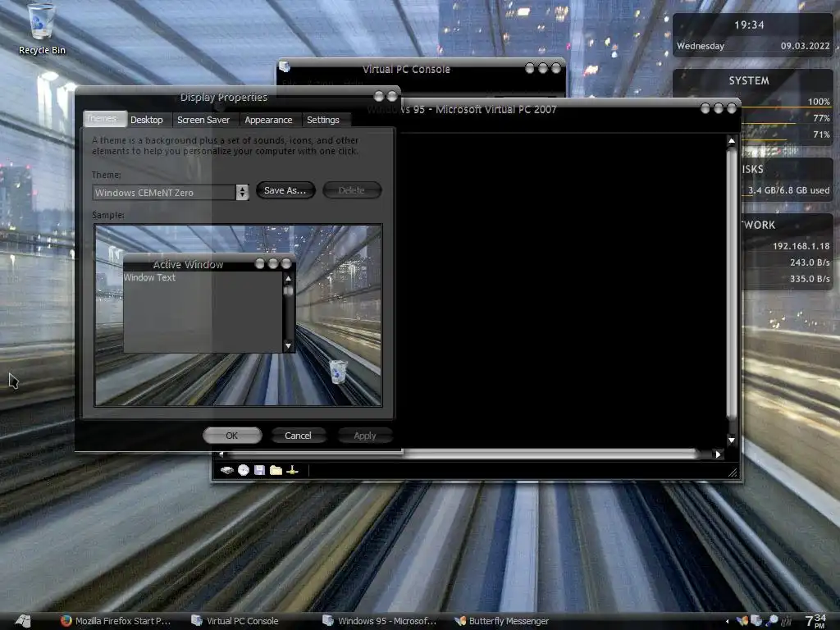
Task: Click the Recycle Bin icon in theme sample preview
Action: click(x=338, y=372)
